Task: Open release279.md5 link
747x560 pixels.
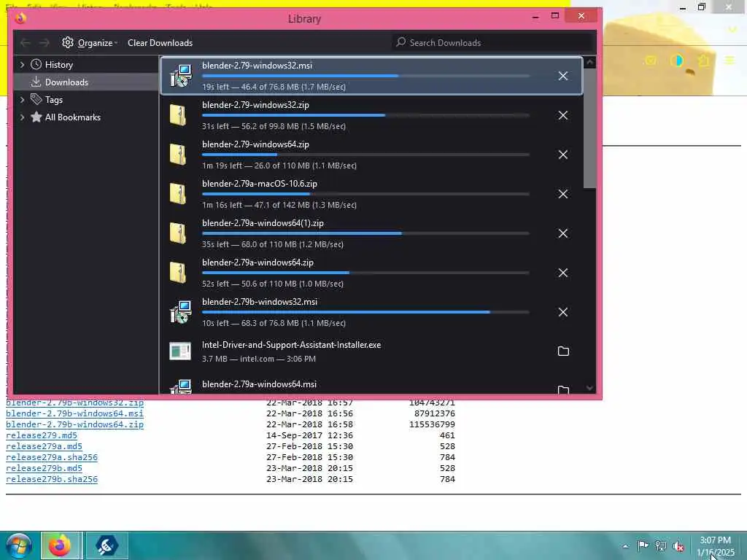Action: click(42, 435)
